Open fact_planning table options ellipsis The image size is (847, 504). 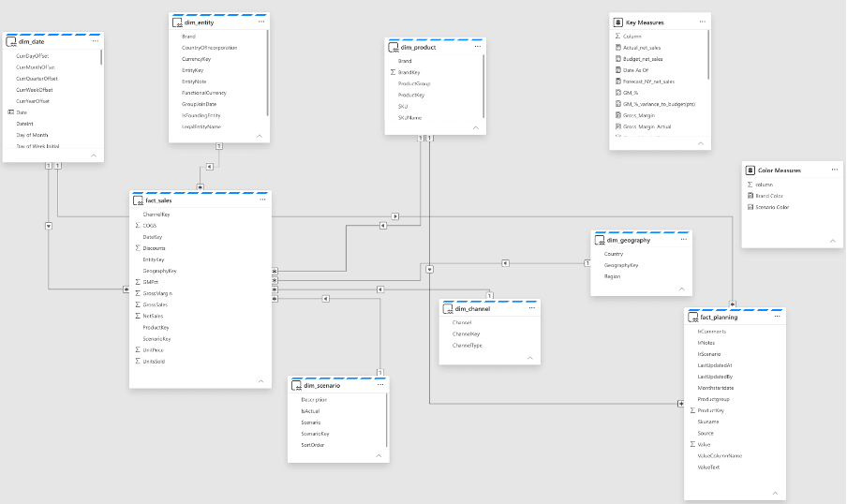point(778,317)
